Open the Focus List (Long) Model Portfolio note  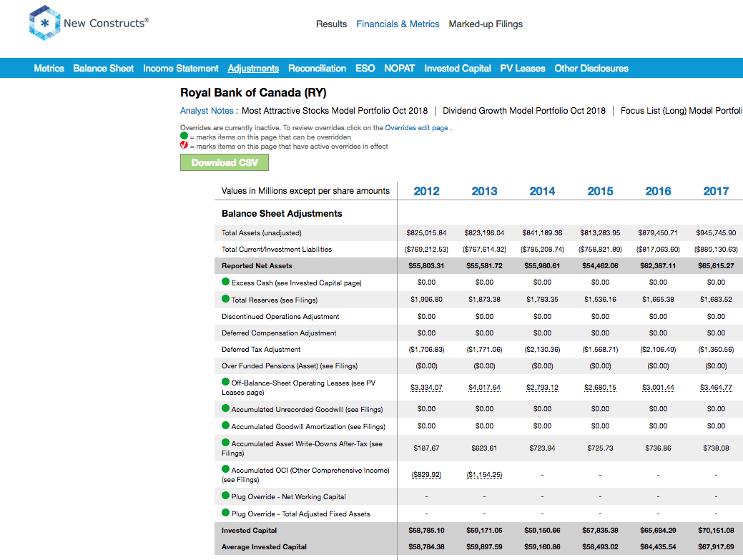(682, 110)
